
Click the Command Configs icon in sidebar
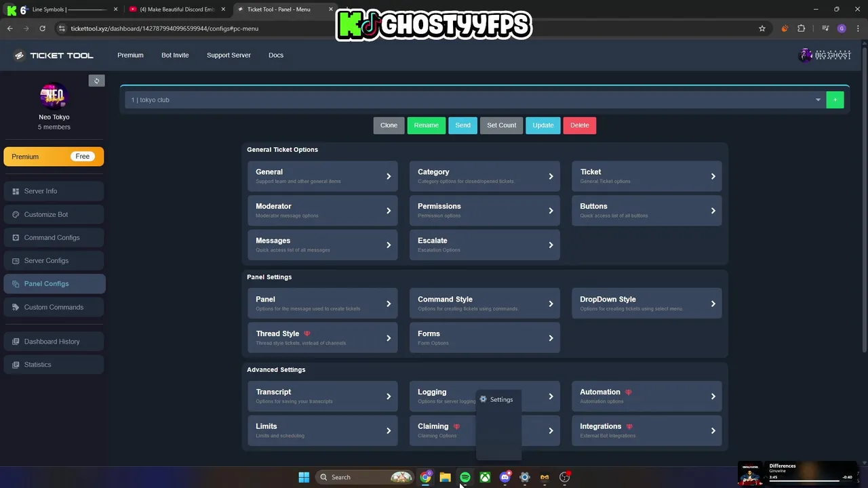point(16,238)
